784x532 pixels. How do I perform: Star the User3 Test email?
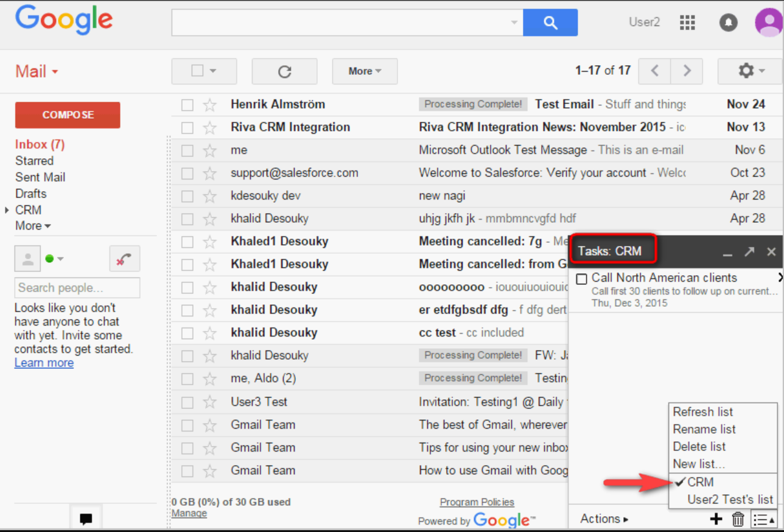pos(210,402)
